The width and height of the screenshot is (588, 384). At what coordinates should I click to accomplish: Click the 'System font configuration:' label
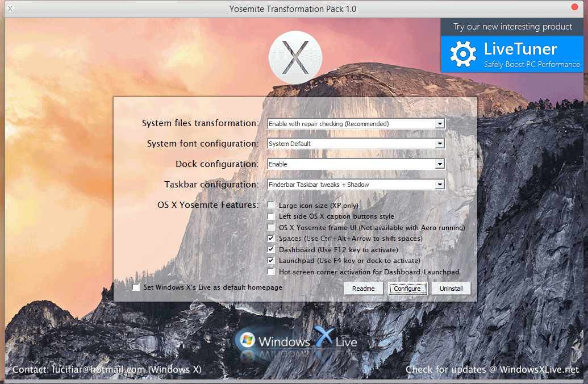[203, 144]
